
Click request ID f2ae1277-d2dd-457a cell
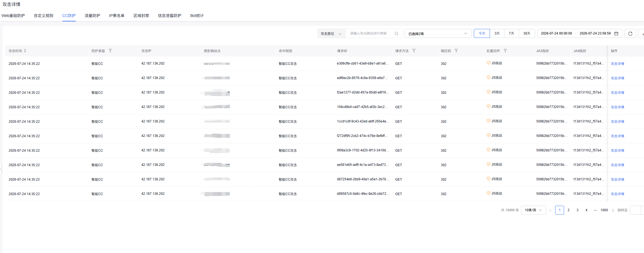click(x=363, y=92)
